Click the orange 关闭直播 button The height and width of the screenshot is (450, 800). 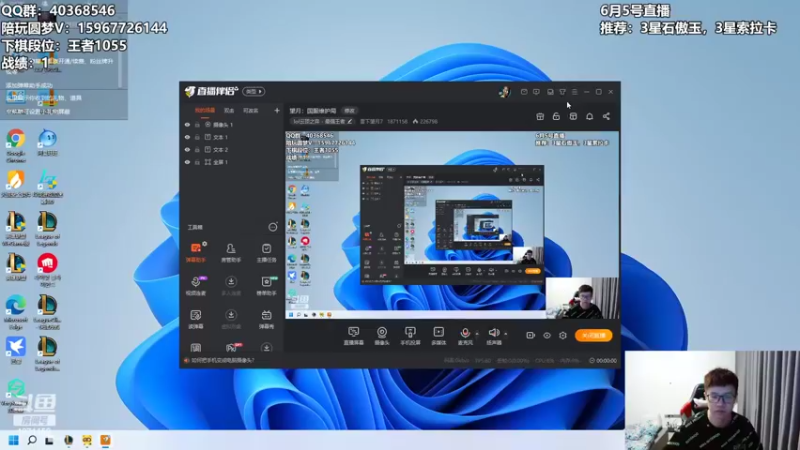[594, 335]
